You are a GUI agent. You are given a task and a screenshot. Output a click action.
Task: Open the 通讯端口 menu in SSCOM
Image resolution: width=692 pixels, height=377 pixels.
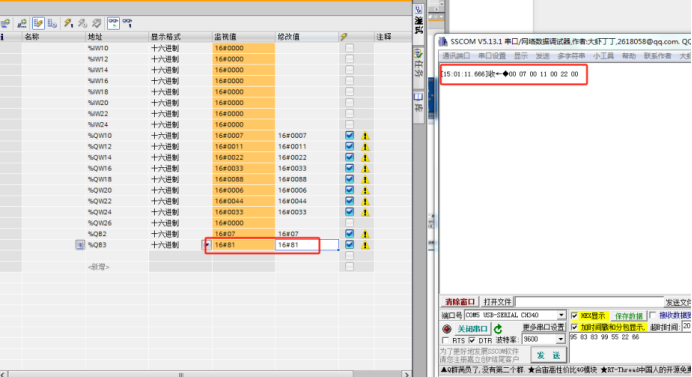456,56
